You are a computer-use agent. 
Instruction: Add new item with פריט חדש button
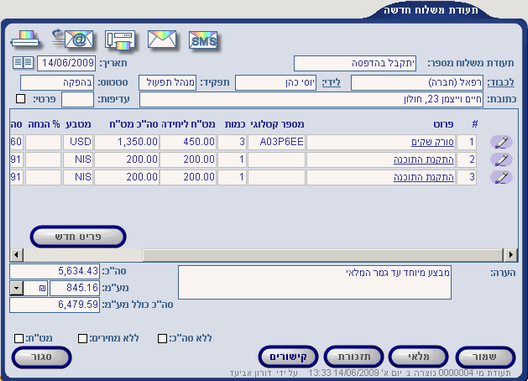tap(78, 236)
